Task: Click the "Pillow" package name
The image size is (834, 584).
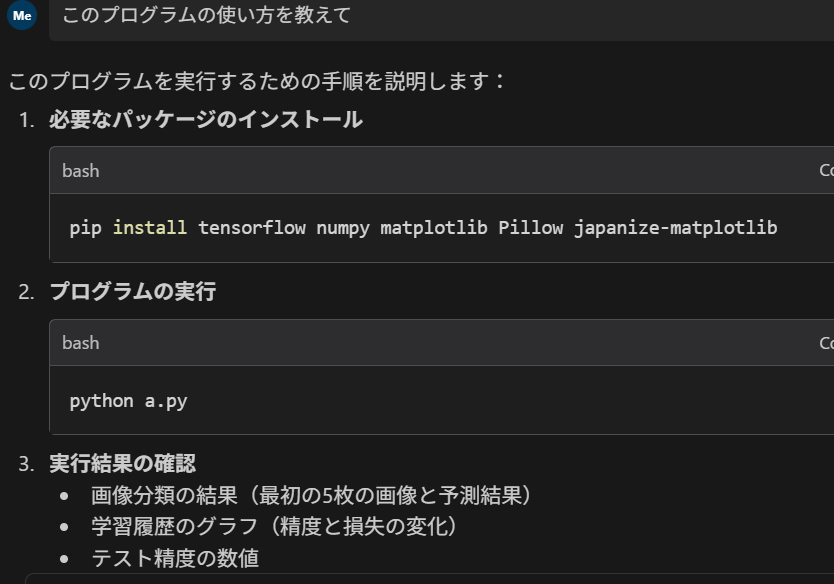Action: pyautogui.click(x=530, y=228)
